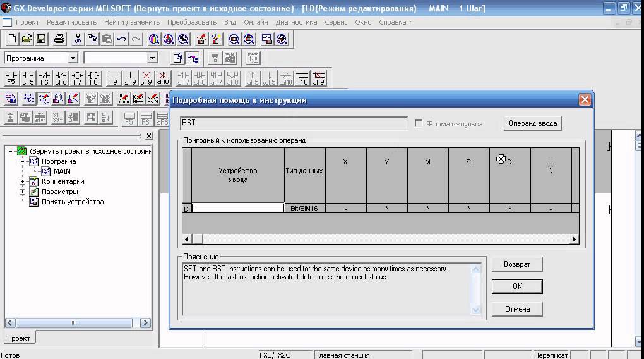644x359 pixels.
Task: Click the Bit/BIN16 data type cell
Action: click(x=304, y=209)
